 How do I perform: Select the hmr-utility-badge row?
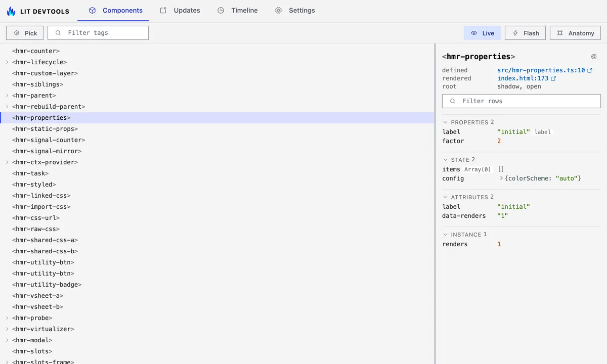217,285
